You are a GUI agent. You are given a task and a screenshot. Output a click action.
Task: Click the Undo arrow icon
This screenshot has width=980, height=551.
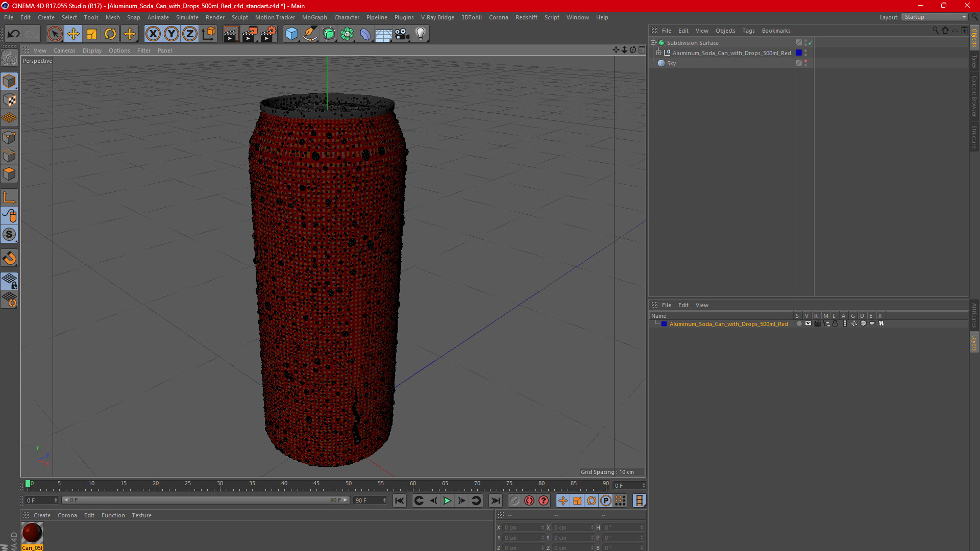tap(14, 34)
